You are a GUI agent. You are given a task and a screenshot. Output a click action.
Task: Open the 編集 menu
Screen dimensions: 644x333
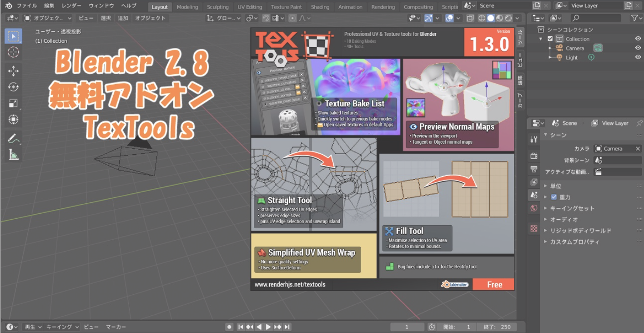tap(49, 6)
